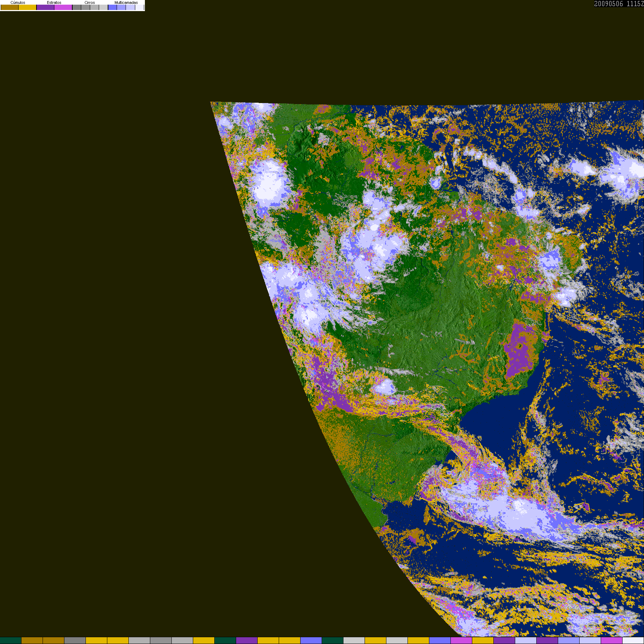This screenshot has height=644, width=644.
Task: Click the Estratos legend label
Action: click(54, 3)
